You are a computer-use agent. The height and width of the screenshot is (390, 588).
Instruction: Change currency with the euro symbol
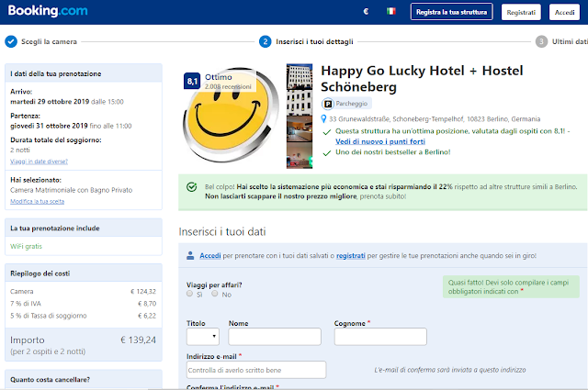click(x=366, y=12)
